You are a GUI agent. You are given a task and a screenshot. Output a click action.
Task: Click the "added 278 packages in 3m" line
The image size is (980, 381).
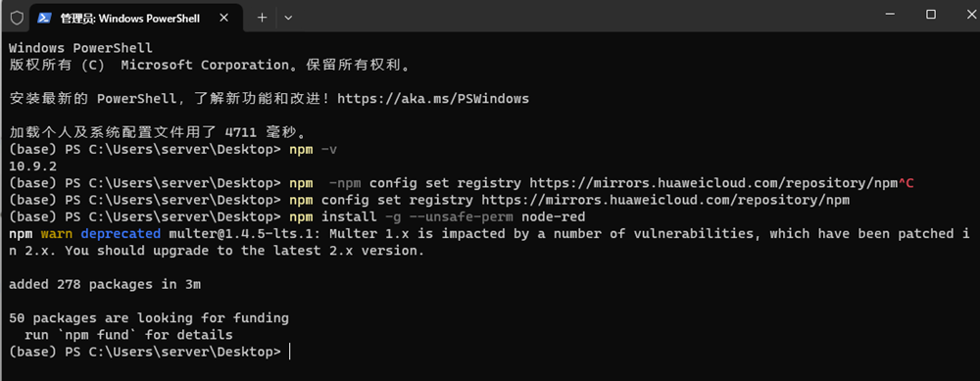click(x=105, y=285)
